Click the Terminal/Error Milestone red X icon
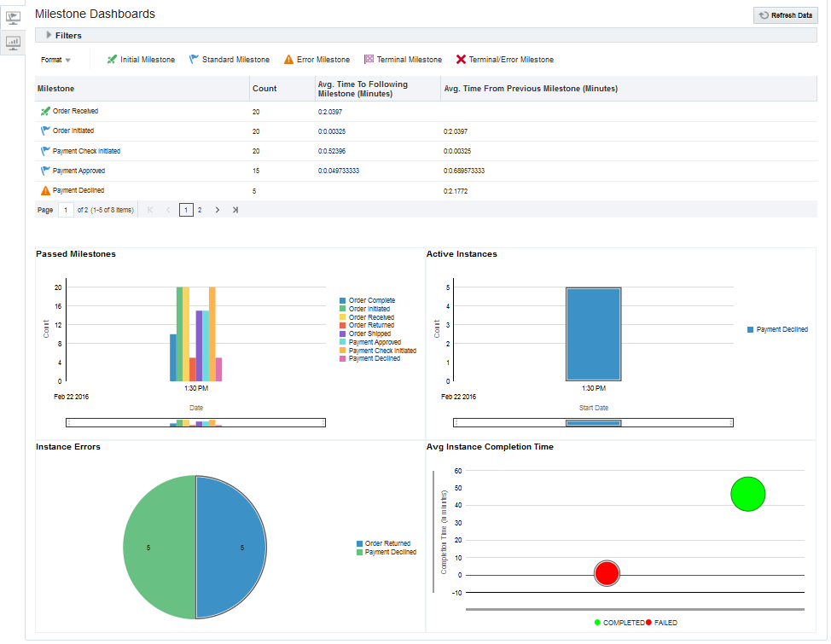This screenshot has width=831, height=644. coord(461,60)
